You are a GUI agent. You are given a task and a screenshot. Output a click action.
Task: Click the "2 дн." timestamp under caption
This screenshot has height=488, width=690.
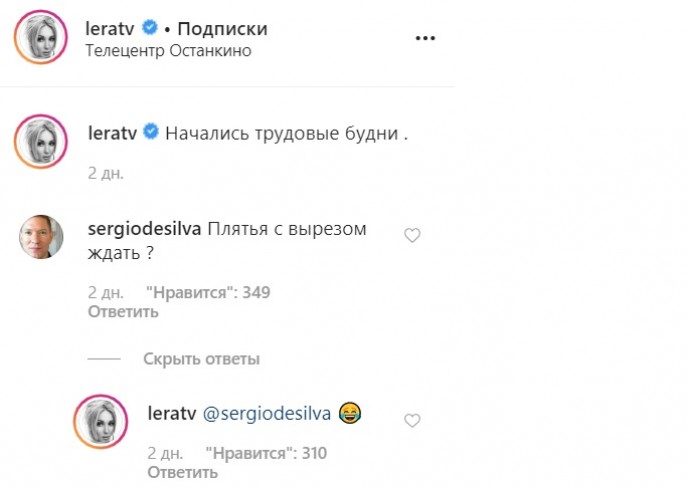(x=105, y=172)
